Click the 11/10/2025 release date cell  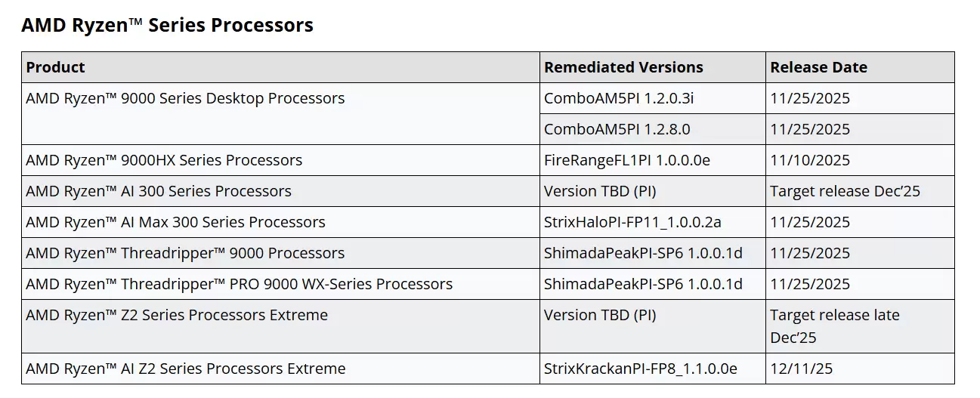pyautogui.click(x=810, y=160)
